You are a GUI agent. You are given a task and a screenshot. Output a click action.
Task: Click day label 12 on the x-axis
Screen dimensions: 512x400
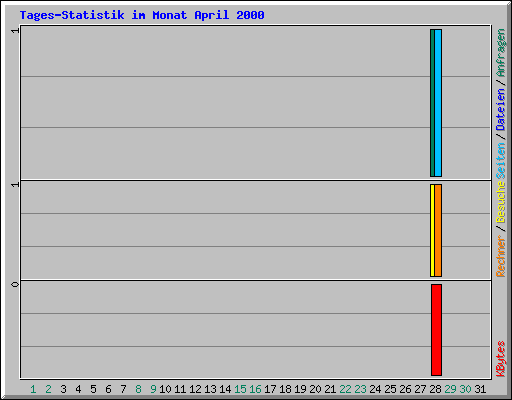[195, 389]
